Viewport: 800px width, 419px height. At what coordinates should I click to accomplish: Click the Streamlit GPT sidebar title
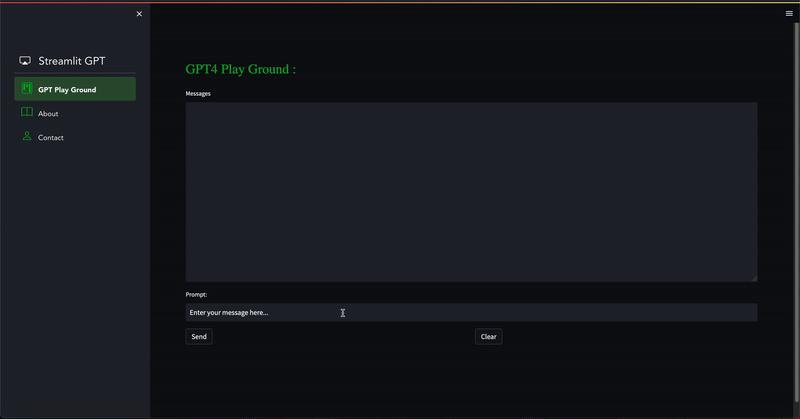click(71, 61)
